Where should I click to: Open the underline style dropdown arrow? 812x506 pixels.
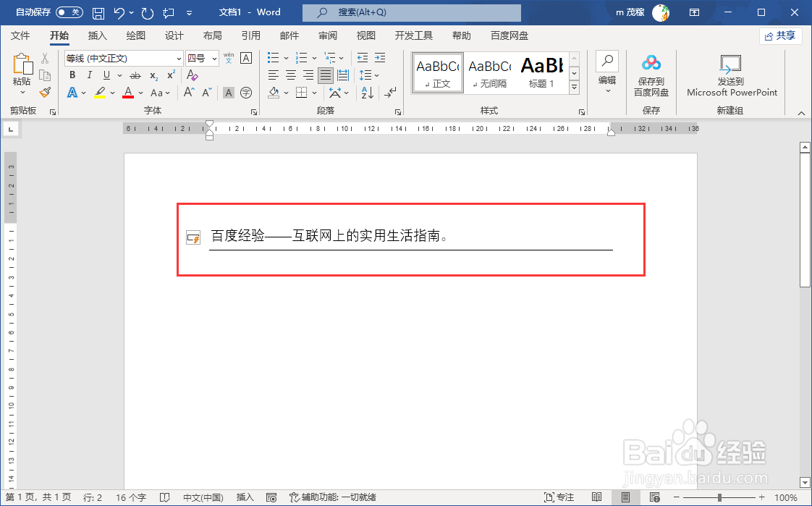[x=119, y=75]
